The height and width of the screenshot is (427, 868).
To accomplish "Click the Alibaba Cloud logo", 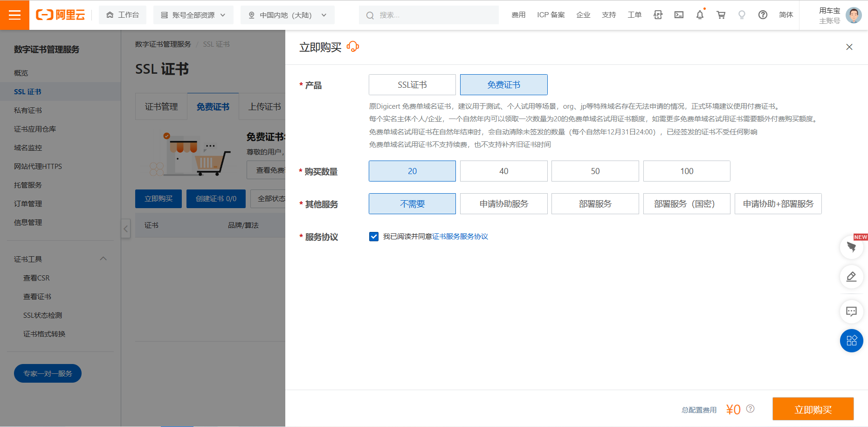I will [60, 15].
